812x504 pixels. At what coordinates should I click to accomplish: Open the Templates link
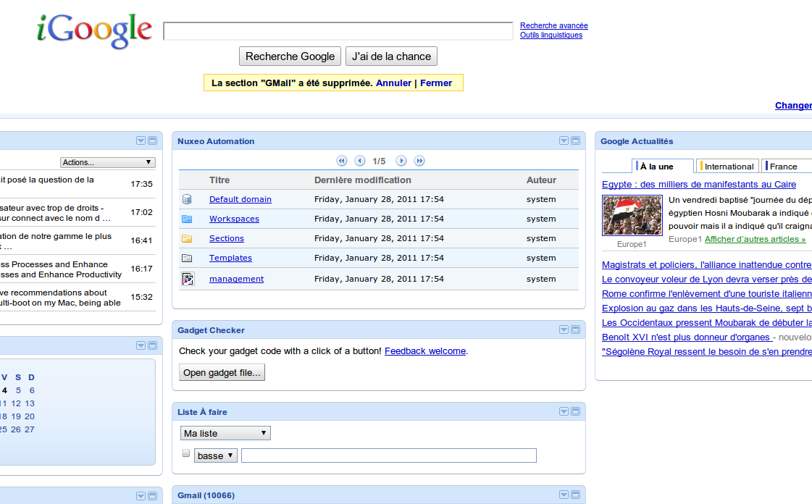(230, 259)
